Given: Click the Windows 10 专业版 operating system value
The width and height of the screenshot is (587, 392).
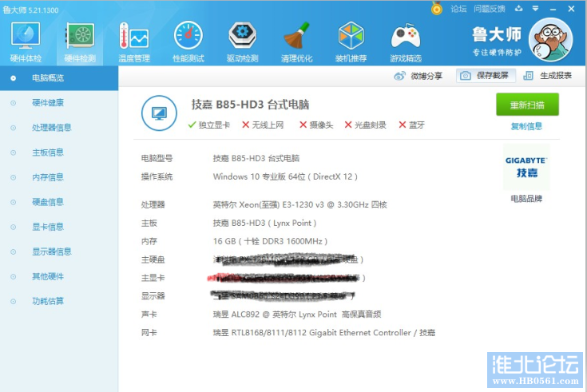Looking at the screenshot, I should [285, 176].
